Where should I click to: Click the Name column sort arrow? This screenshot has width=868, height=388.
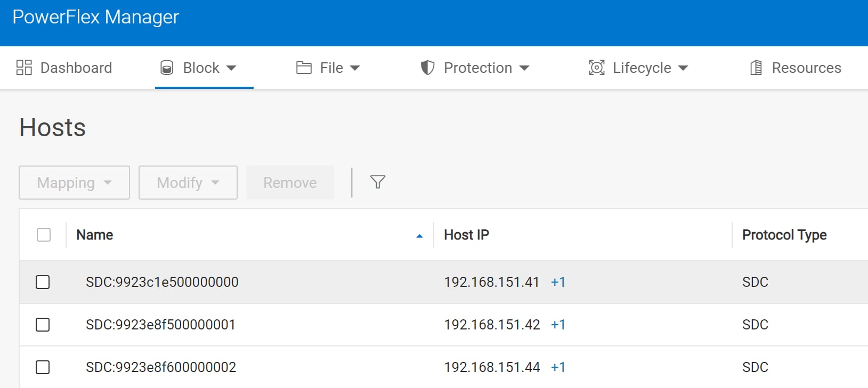419,236
